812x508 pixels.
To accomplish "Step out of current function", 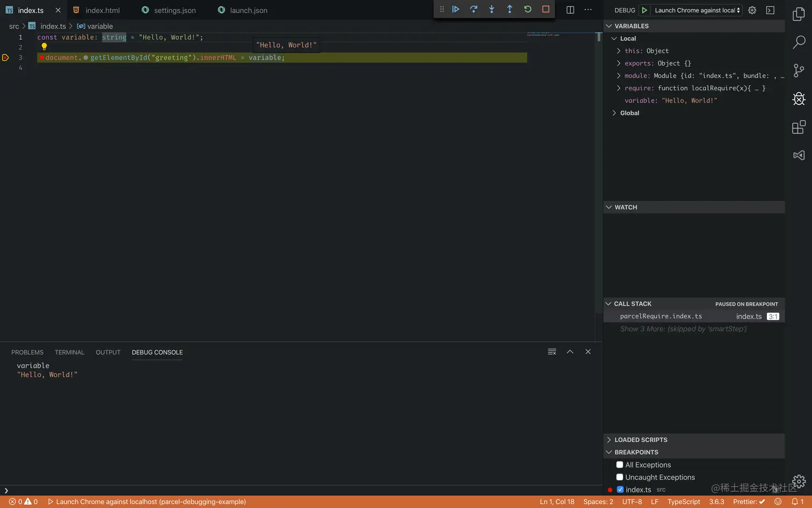I will (x=510, y=9).
